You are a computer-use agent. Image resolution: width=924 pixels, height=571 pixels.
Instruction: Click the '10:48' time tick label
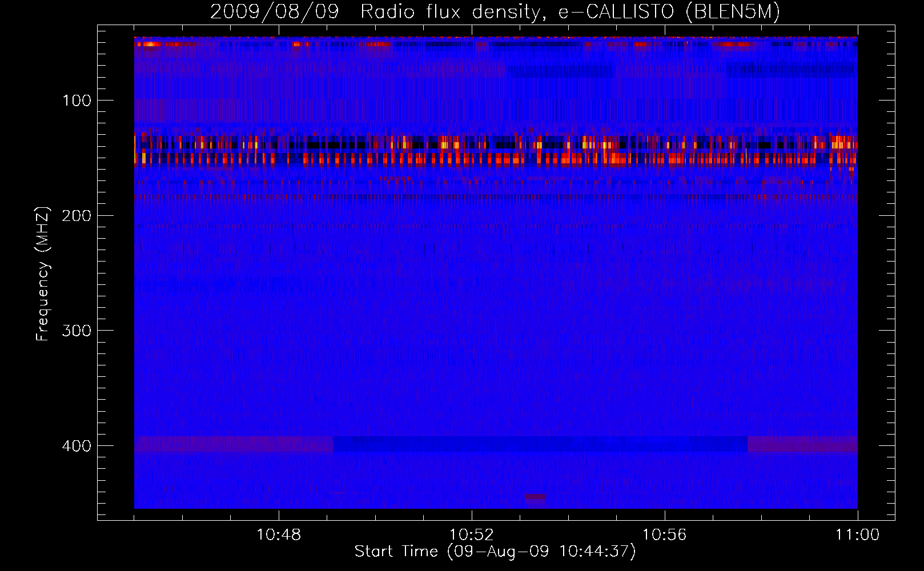279,535
